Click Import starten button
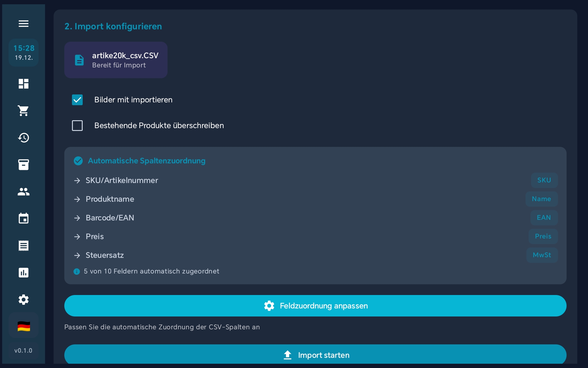Screen dimensions: 588x368 click(315, 355)
